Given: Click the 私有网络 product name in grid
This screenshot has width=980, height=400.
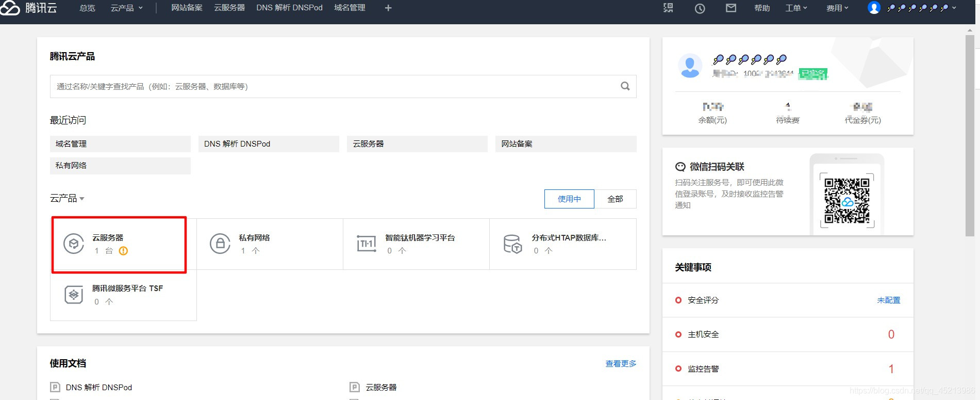Looking at the screenshot, I should 254,238.
